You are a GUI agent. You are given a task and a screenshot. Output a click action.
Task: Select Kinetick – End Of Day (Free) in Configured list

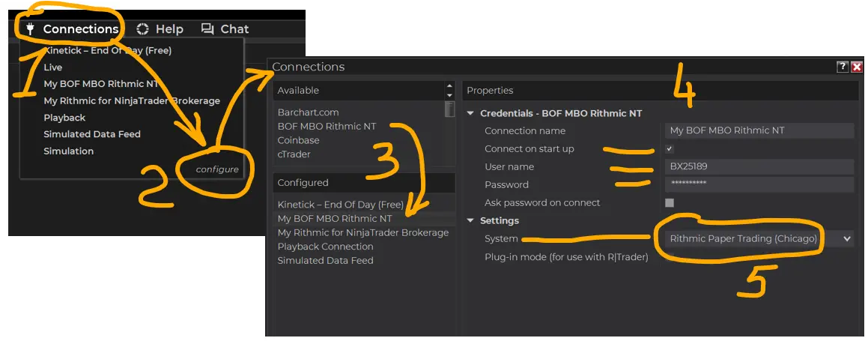341,205
